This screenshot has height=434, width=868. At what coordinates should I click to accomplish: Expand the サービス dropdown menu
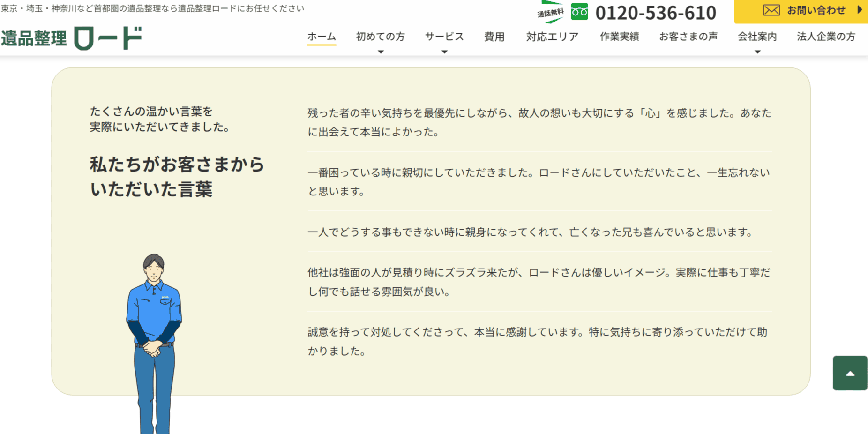coord(444,51)
